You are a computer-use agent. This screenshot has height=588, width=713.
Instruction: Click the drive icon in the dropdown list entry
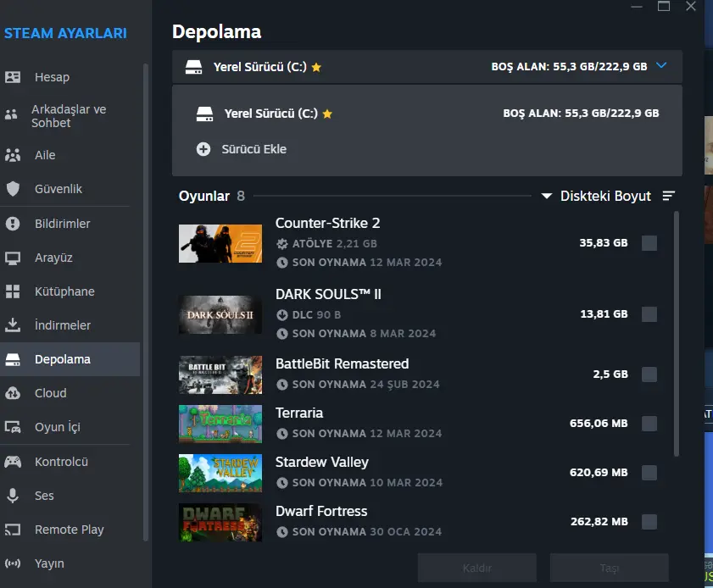click(x=204, y=114)
